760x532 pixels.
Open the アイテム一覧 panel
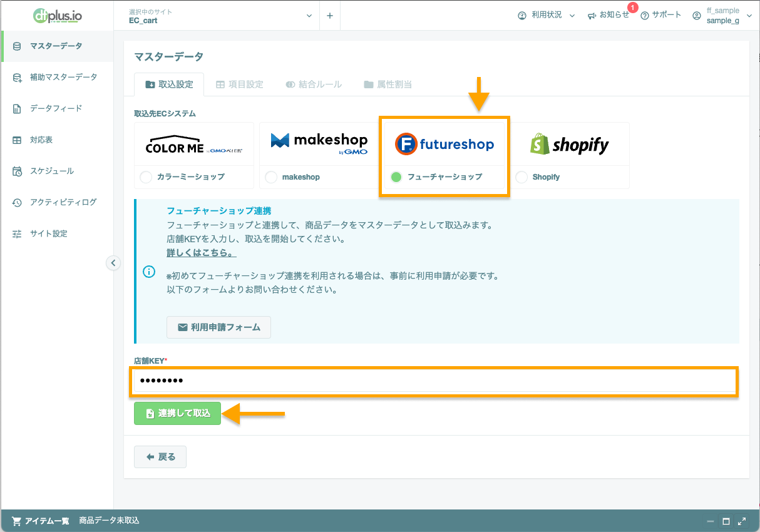pos(40,521)
